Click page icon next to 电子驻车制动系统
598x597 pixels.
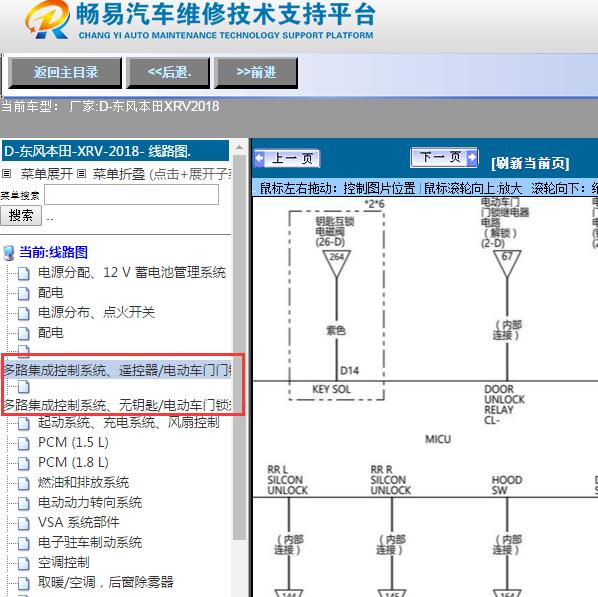pos(24,543)
